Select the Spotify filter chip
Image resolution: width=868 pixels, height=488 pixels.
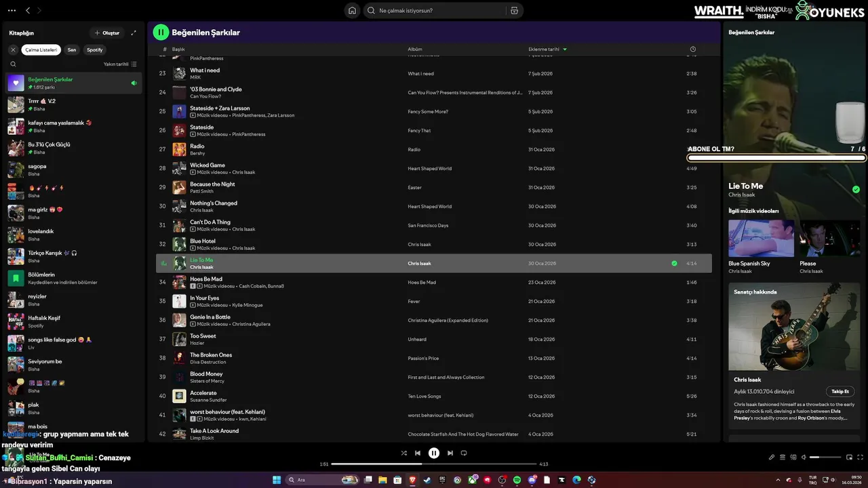[x=95, y=49]
